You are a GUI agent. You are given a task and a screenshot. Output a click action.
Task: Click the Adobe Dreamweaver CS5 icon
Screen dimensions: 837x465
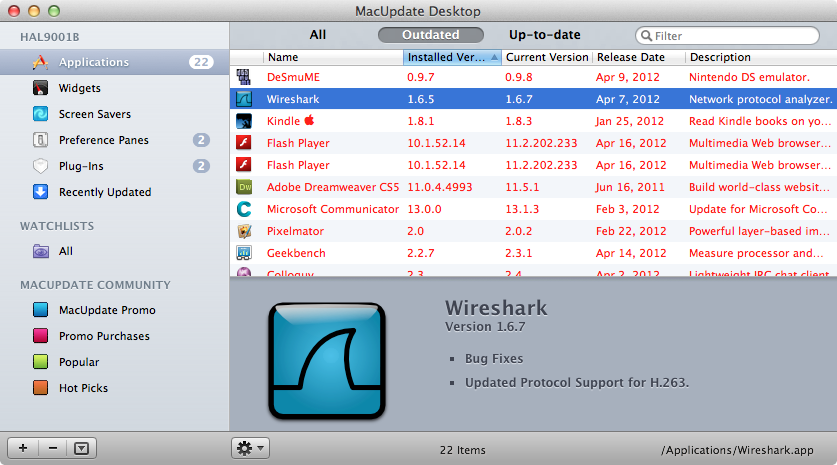244,187
